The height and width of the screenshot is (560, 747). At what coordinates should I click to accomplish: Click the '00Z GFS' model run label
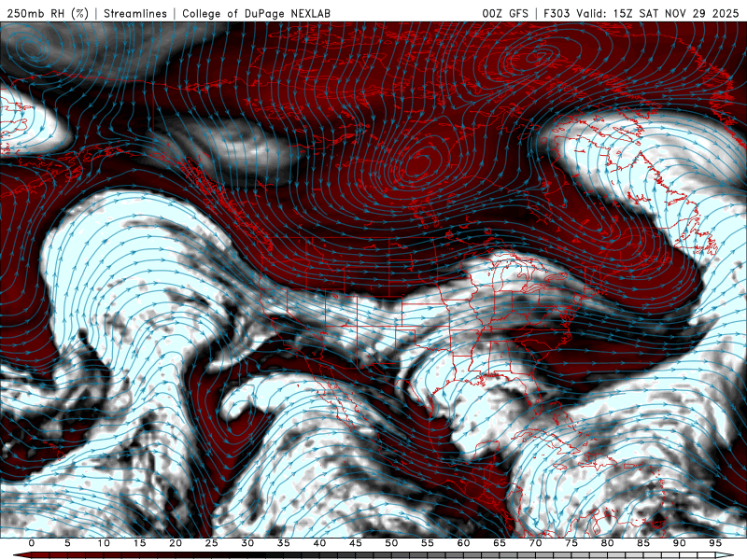click(x=505, y=13)
